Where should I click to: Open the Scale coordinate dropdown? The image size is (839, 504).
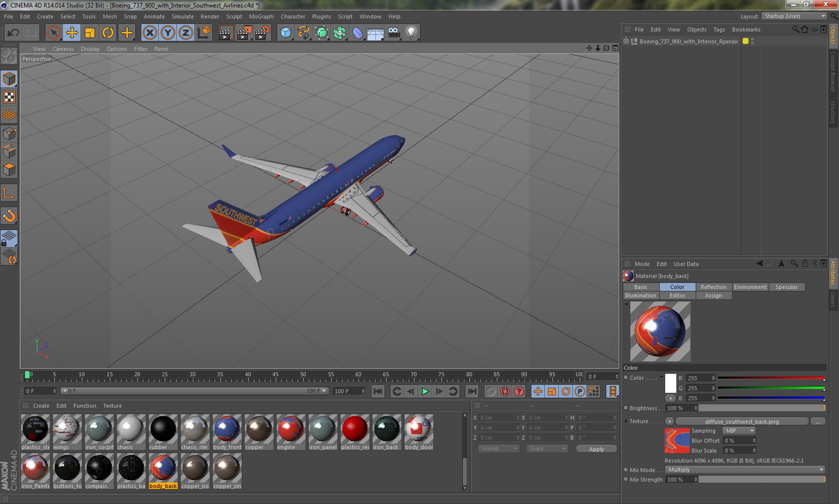point(548,449)
